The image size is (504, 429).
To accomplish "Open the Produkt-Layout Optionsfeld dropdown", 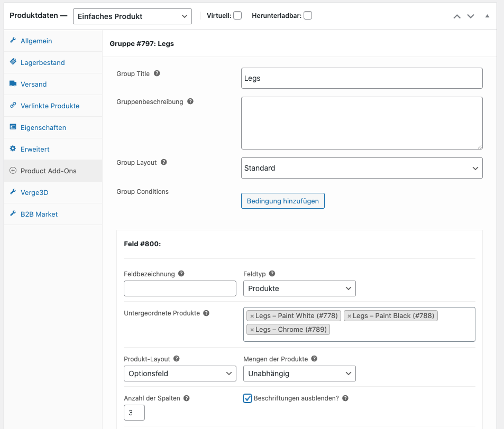I will point(180,374).
